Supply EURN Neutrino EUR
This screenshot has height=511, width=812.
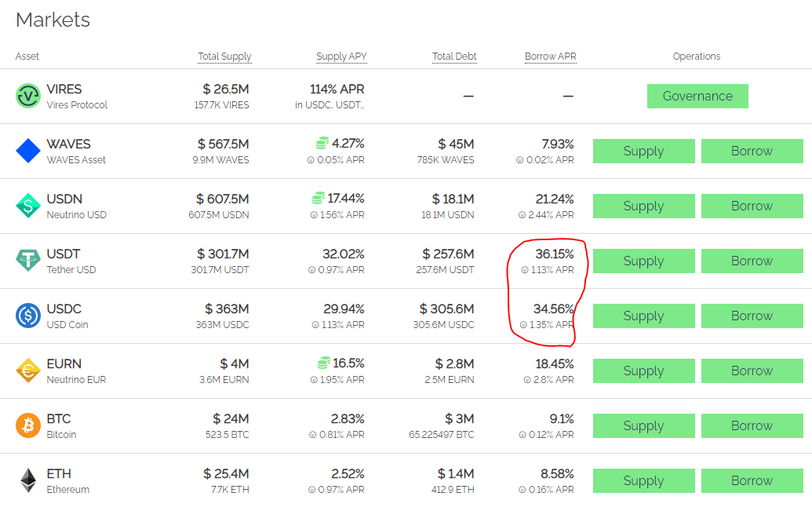tap(643, 370)
